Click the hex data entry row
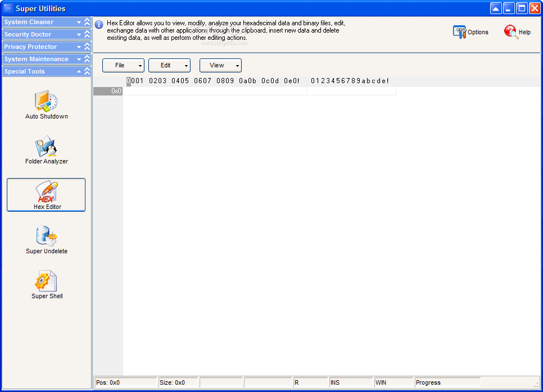The image size is (543, 392). [215, 91]
